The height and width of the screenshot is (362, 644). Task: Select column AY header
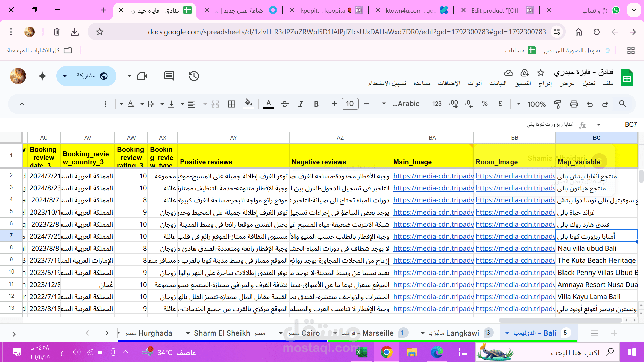tap(233, 138)
